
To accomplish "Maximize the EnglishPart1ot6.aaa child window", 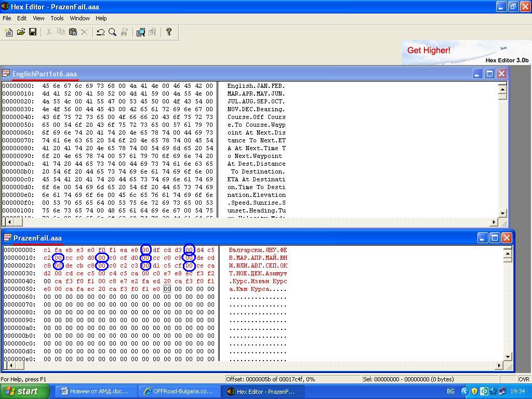I will (x=489, y=74).
